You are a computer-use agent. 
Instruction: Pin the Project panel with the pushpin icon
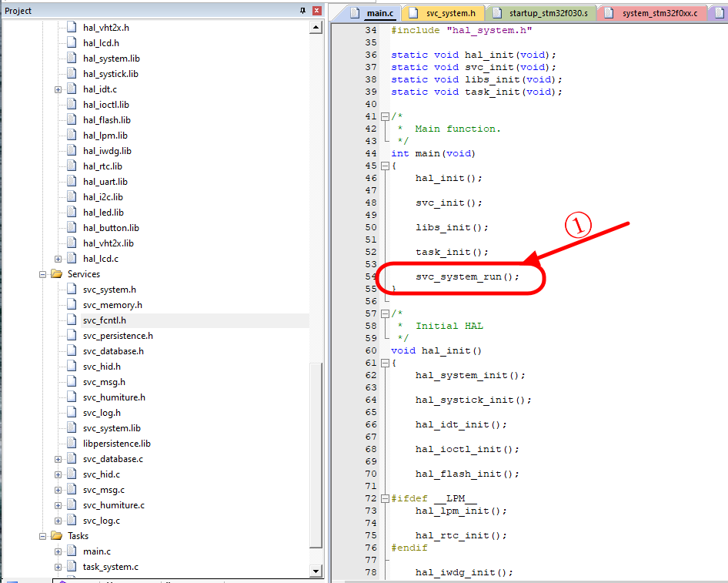coord(302,11)
